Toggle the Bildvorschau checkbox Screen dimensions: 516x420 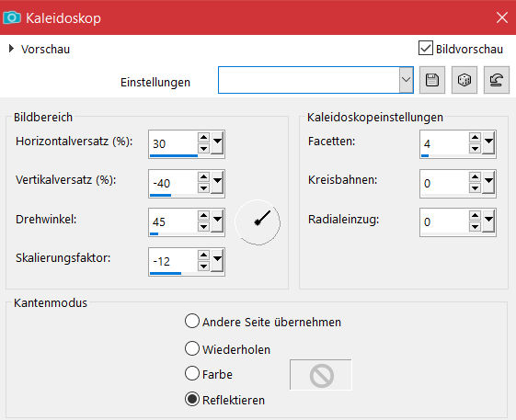426,48
